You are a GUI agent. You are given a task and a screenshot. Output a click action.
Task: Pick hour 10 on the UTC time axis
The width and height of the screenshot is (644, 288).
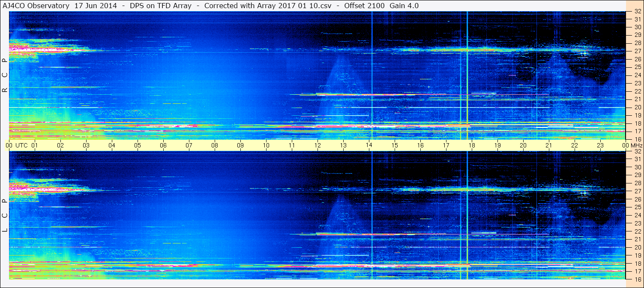click(x=266, y=145)
